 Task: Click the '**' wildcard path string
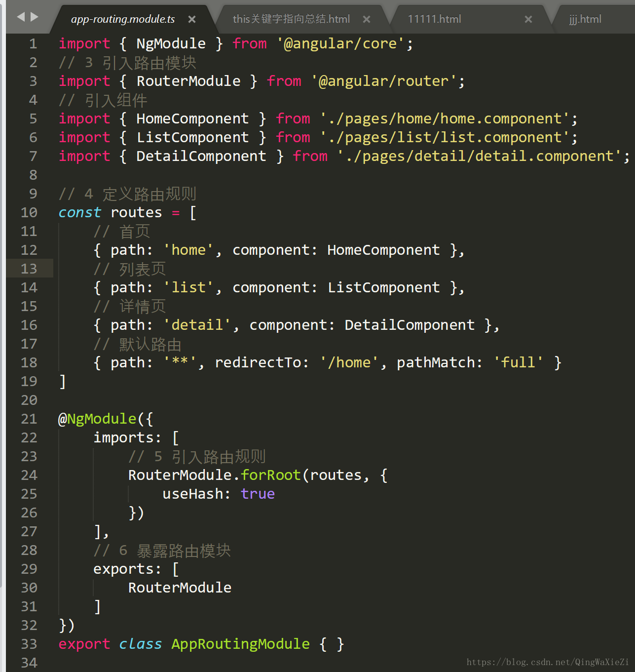tap(180, 362)
